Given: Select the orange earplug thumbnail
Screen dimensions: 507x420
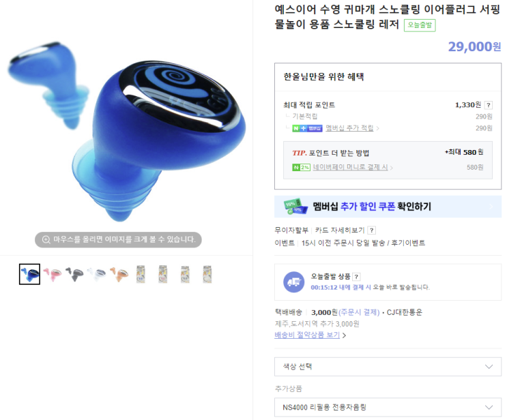Looking at the screenshot, I should tap(119, 274).
